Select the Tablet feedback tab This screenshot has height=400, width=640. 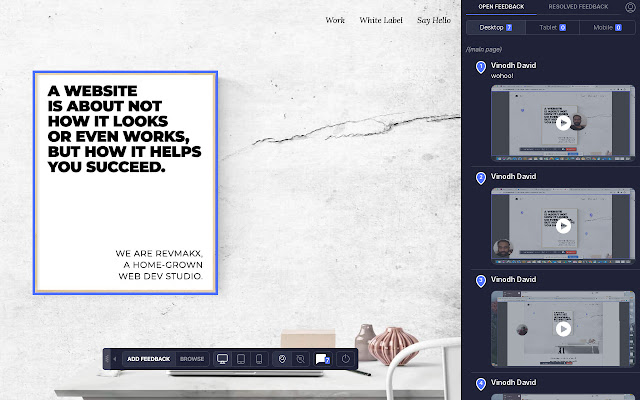pos(553,27)
